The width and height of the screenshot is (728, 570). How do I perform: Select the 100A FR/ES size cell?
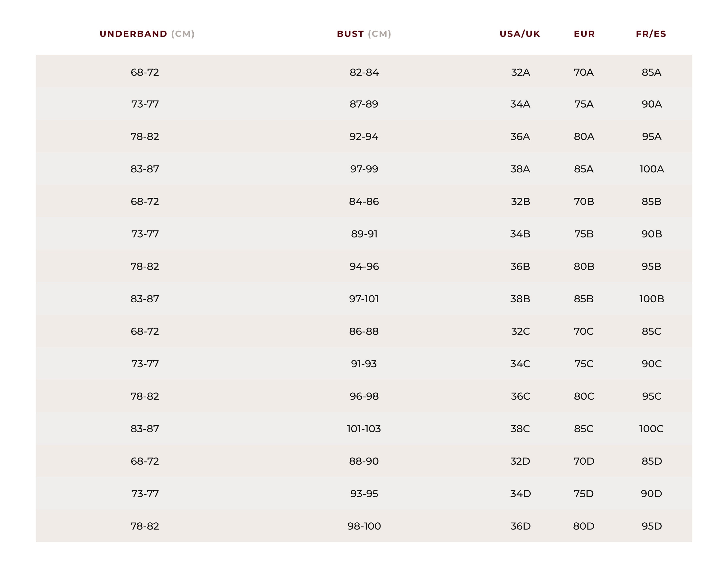point(652,169)
